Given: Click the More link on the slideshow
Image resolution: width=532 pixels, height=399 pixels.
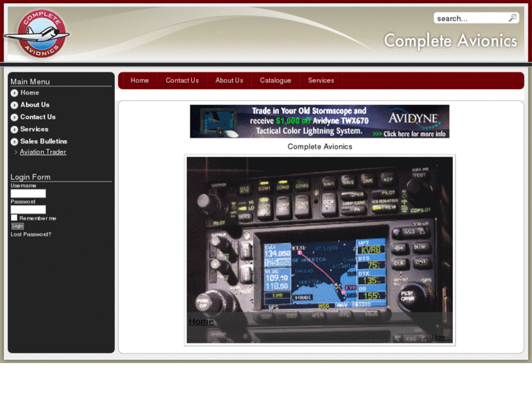Looking at the screenshot, I should point(441,338).
